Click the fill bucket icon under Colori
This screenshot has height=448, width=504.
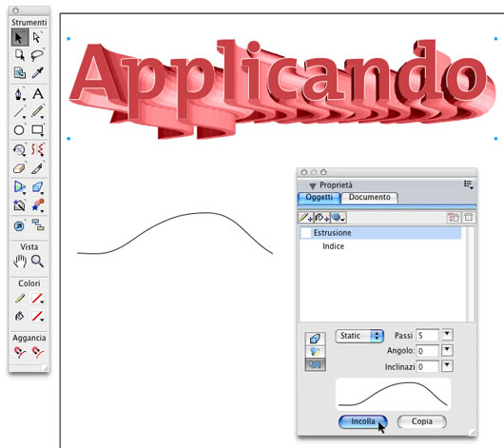[x=20, y=316]
